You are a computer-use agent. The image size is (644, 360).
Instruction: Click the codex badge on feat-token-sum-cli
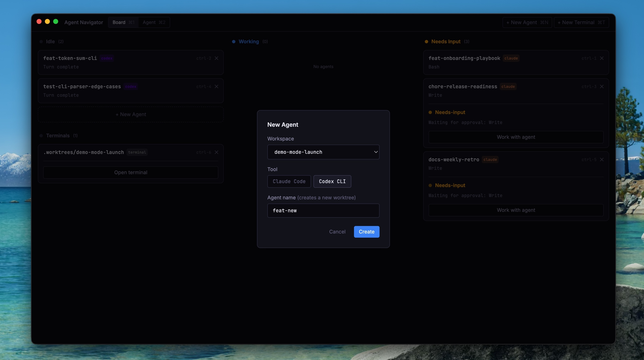coord(107,58)
